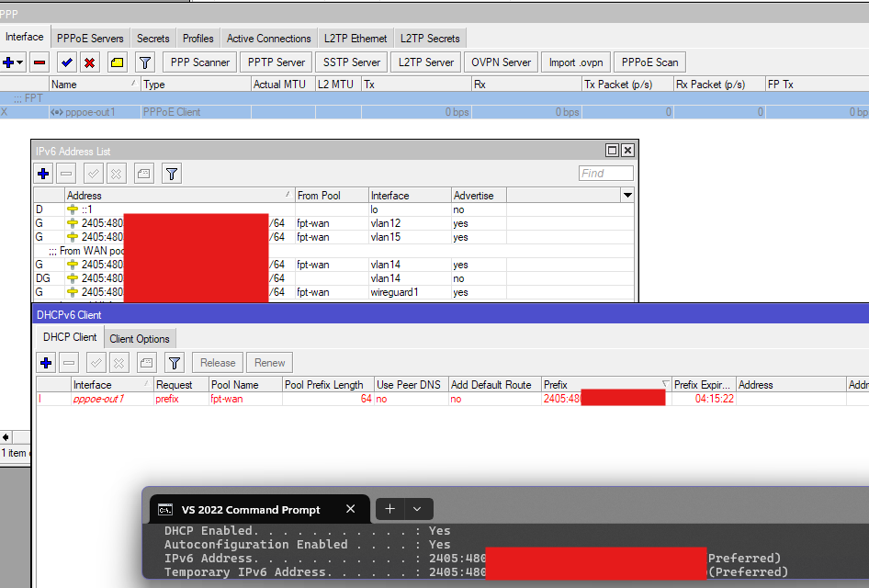Enable pppoe-out1 using the blue check icon
Viewport: 869px width, 588px height.
[x=66, y=62]
